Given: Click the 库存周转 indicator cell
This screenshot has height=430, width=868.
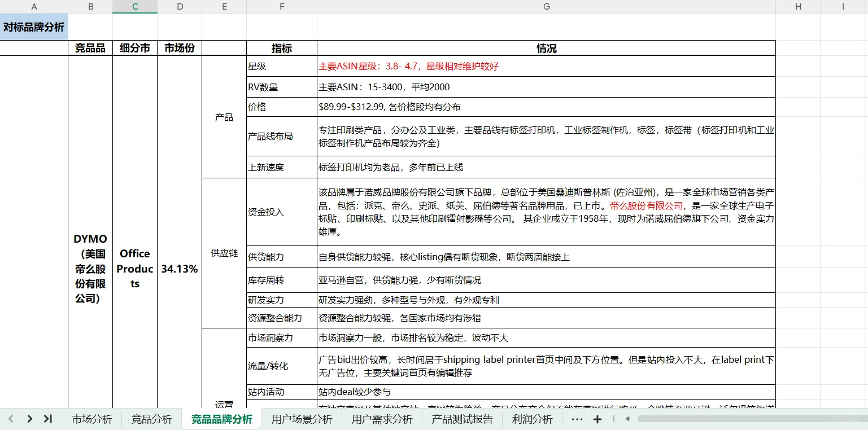Looking at the screenshot, I should click(282, 280).
